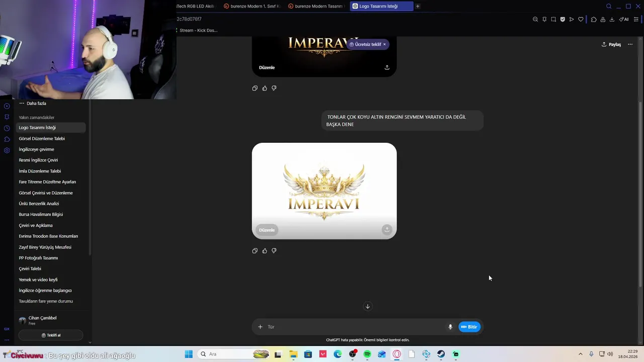This screenshot has height=362, width=644.
Task: Dislike the white IMPERAVI logo response
Action: point(274,251)
